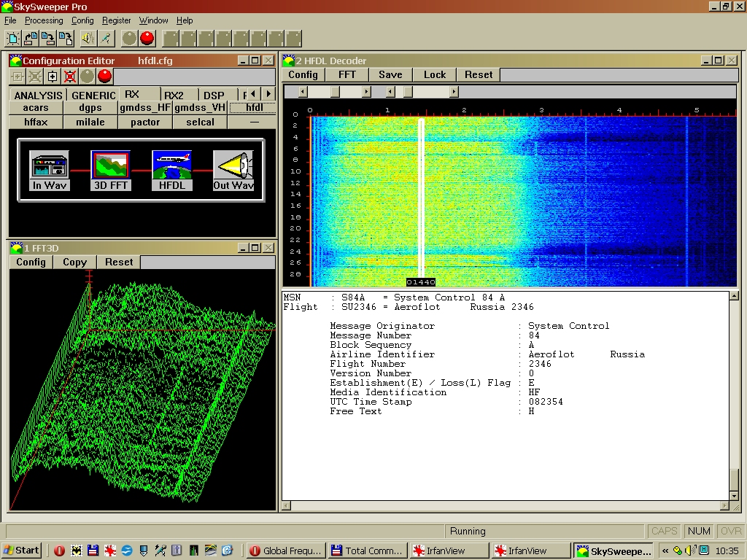Open the Config menu in the menu bar
747x560 pixels.
(x=82, y=20)
